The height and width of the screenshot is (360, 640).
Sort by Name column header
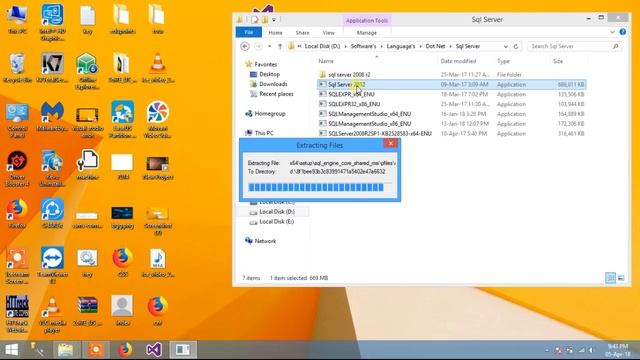click(326, 61)
